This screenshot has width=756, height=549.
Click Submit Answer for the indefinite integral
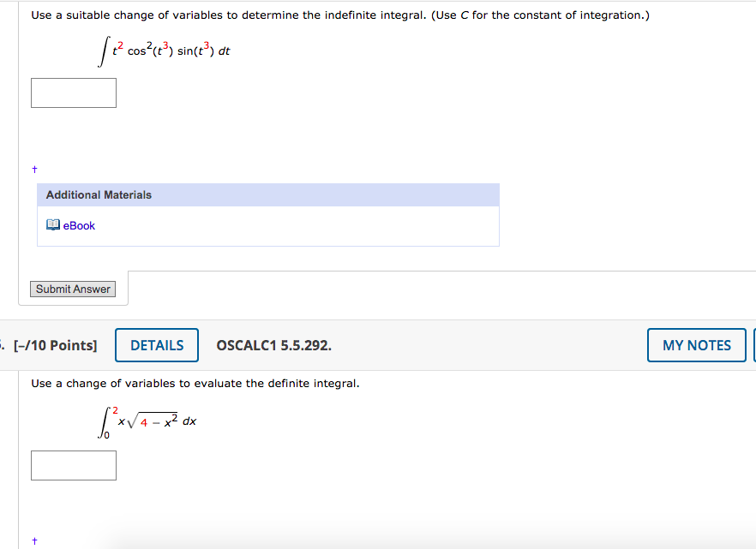pos(73,289)
